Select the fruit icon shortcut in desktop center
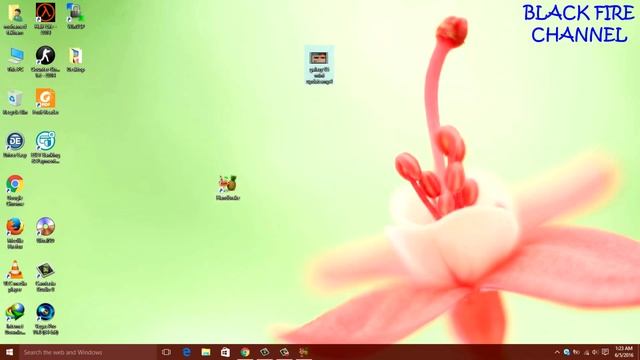Screen dimensions: 640x360 click(228, 188)
